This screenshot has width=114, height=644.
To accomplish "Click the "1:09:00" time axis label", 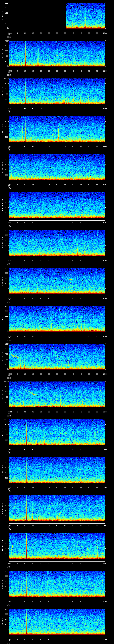I will (x=9, y=33).
